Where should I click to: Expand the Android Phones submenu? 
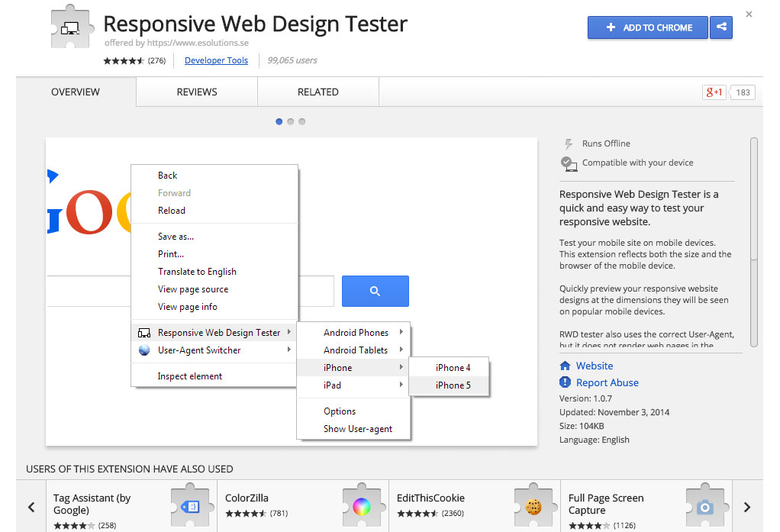coord(356,333)
